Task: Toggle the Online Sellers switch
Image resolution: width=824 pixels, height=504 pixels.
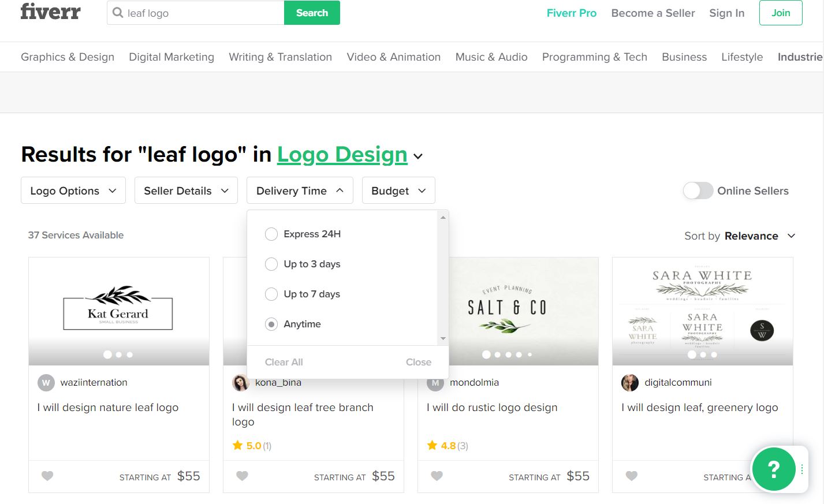Action: click(x=698, y=191)
